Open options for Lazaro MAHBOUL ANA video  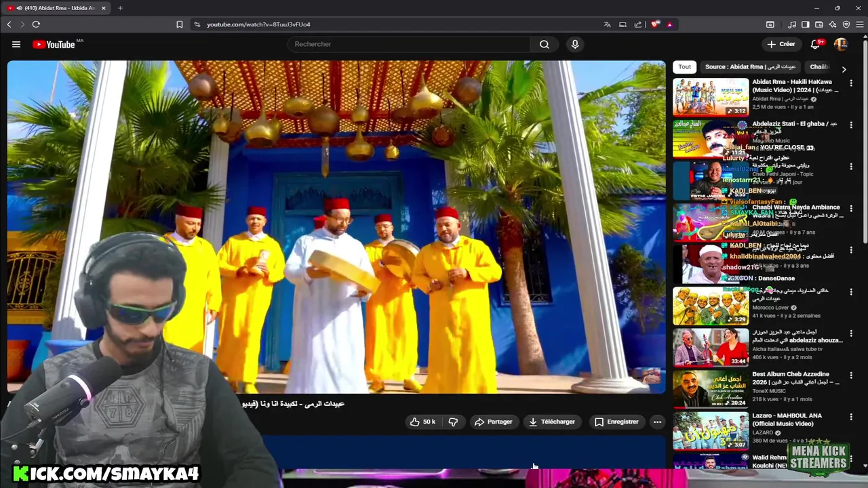(851, 418)
